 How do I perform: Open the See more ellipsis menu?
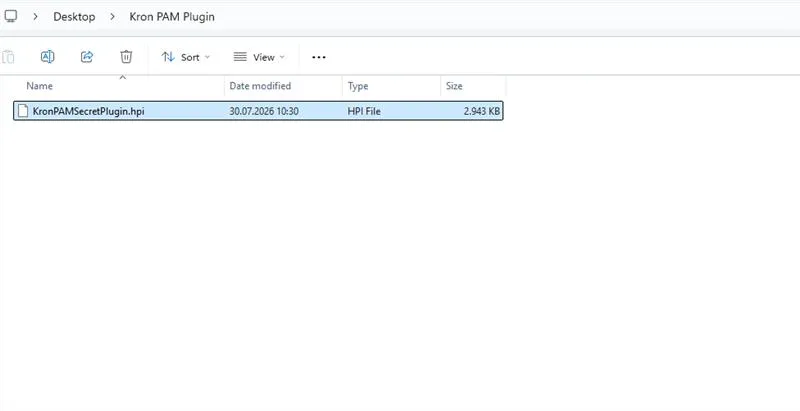click(319, 57)
